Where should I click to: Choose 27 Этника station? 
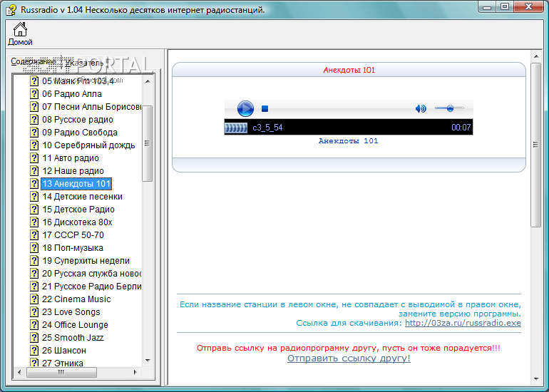pyautogui.click(x=63, y=363)
